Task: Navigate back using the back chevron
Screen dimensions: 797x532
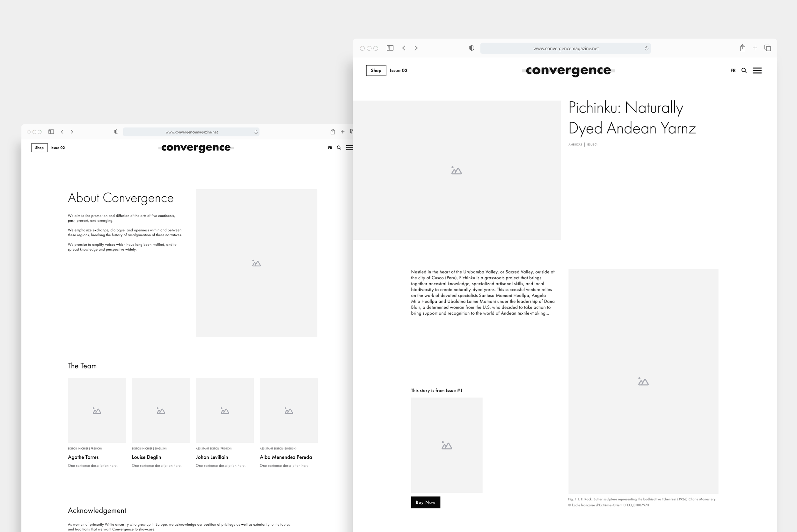Action: [403, 48]
